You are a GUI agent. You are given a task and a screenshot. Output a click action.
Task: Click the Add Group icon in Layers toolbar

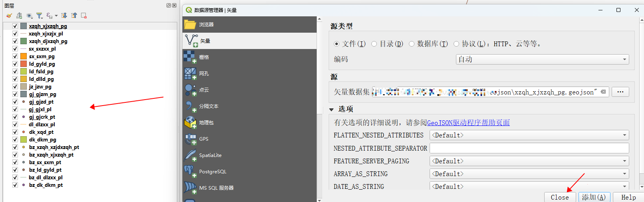click(19, 16)
